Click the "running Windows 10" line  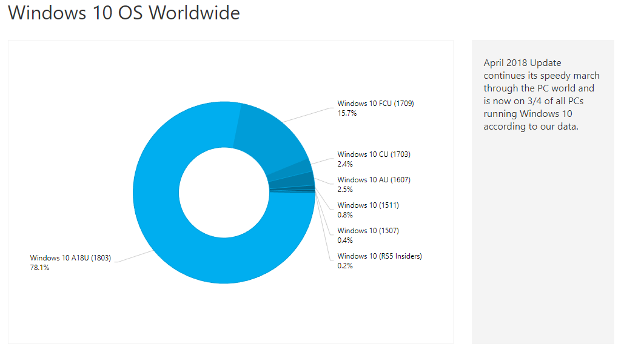click(528, 114)
